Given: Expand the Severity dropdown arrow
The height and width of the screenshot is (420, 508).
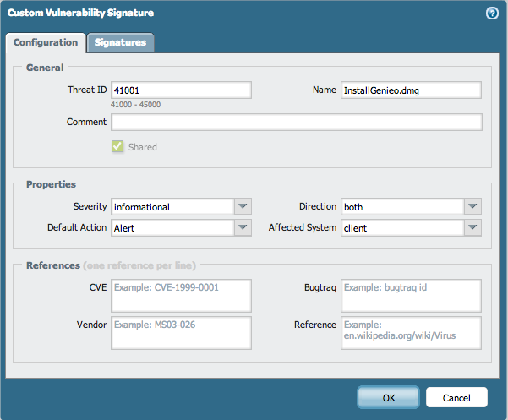Looking at the screenshot, I should point(243,206).
